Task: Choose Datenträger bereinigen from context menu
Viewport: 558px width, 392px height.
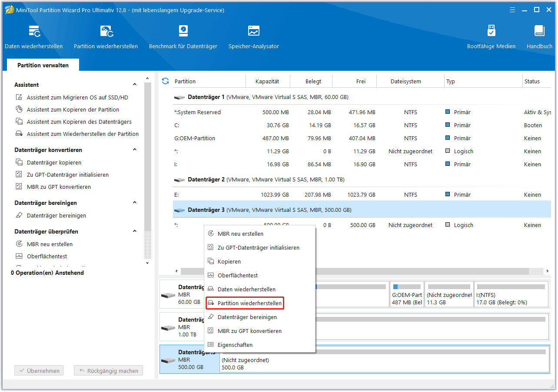Action: point(260,317)
